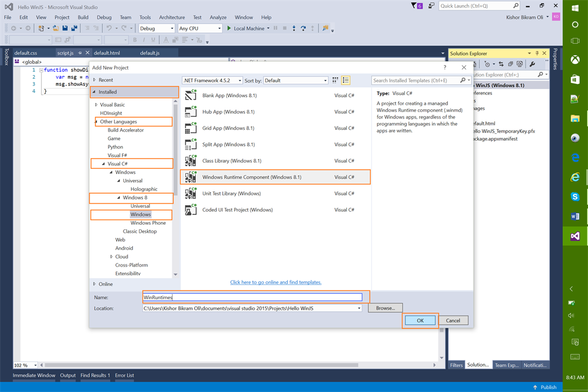This screenshot has height=392, width=588.
Task: Switch templates to small icons view
Action: 335,80
